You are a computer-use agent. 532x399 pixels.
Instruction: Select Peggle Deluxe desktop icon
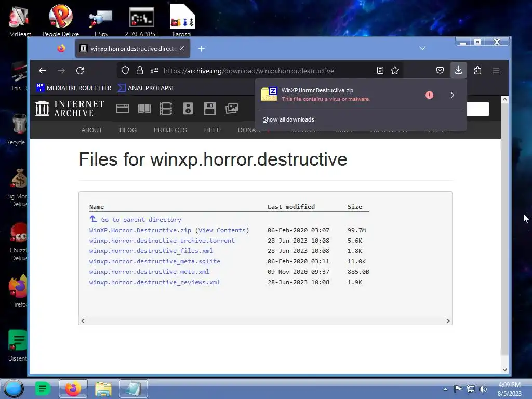pos(61,20)
